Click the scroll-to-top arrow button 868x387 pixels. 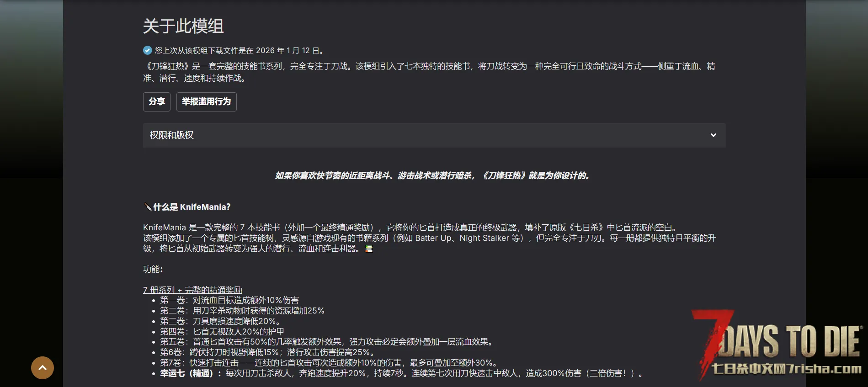click(x=43, y=368)
